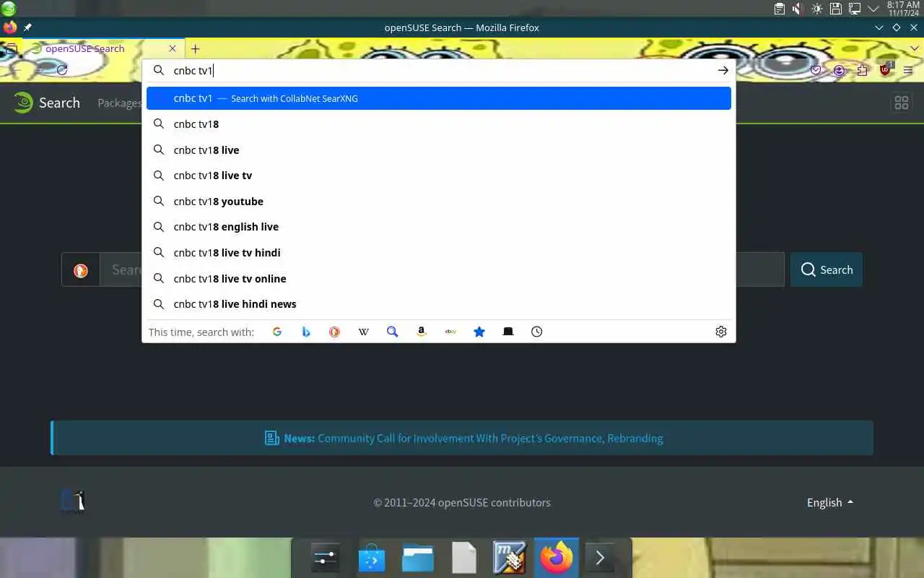The image size is (924, 578).
Task: Open the uBlock Origin shield icon
Action: pos(886,69)
